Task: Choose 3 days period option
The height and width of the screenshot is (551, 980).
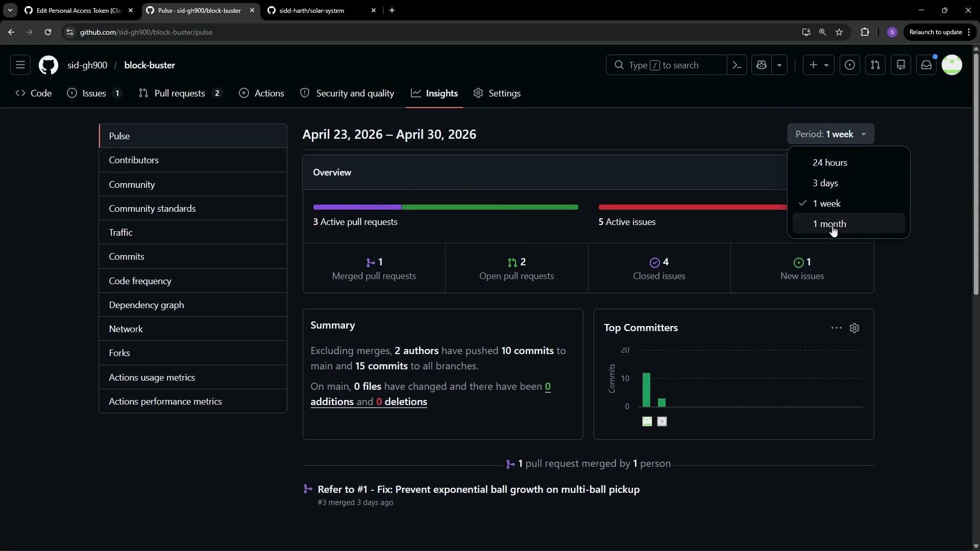Action: (848, 183)
